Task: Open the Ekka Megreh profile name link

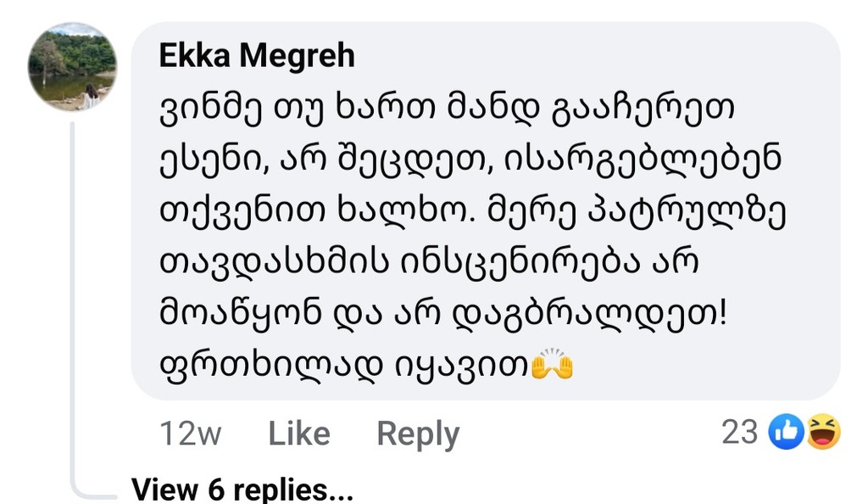Action: click(257, 57)
